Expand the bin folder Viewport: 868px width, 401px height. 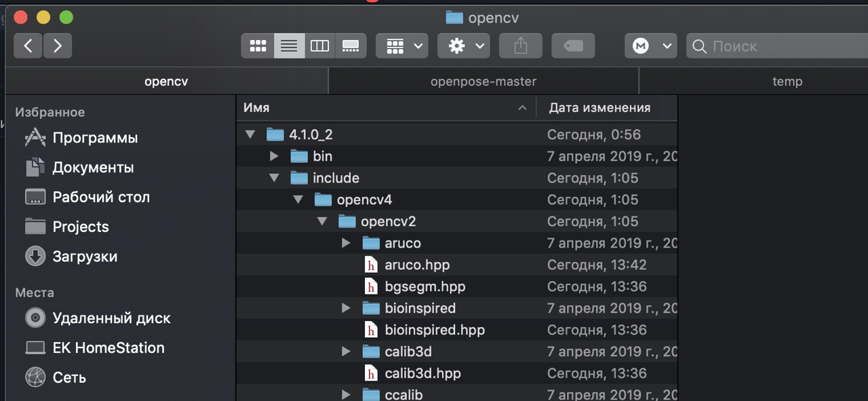(274, 156)
